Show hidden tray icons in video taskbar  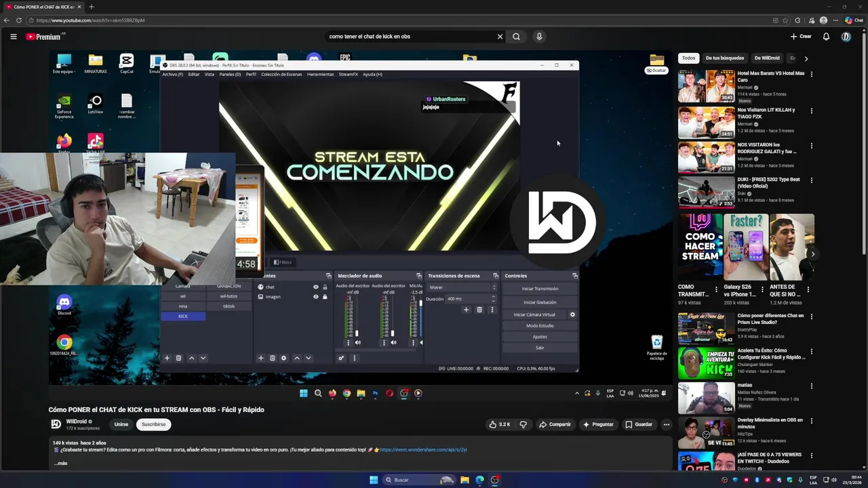tap(577, 393)
